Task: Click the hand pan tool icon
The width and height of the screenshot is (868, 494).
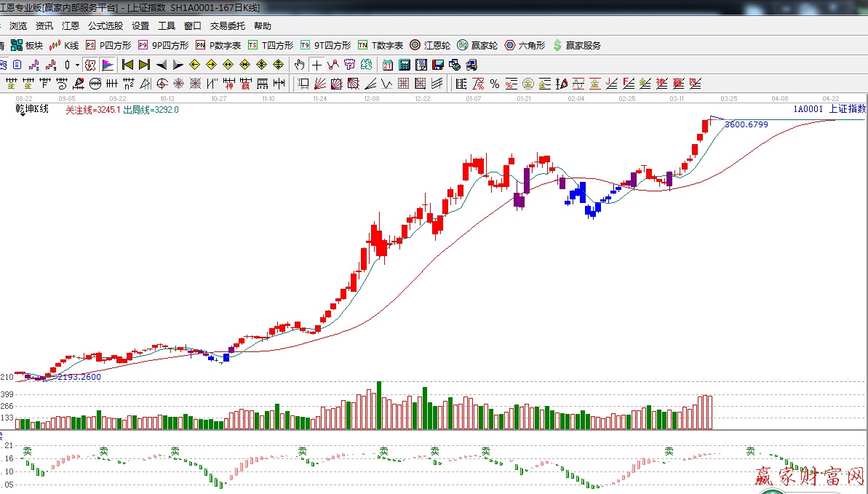Action: (298, 65)
